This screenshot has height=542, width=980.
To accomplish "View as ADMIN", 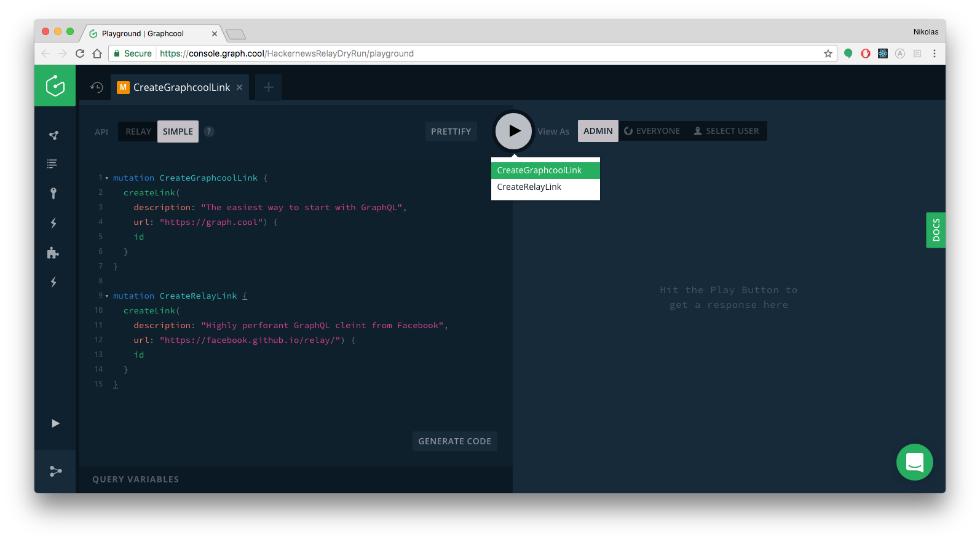I will pos(598,131).
